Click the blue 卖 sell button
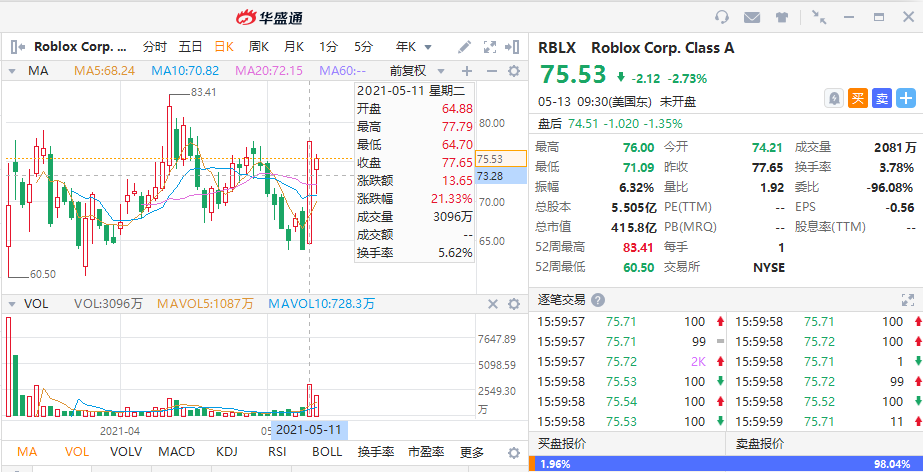The image size is (923, 472). [882, 98]
